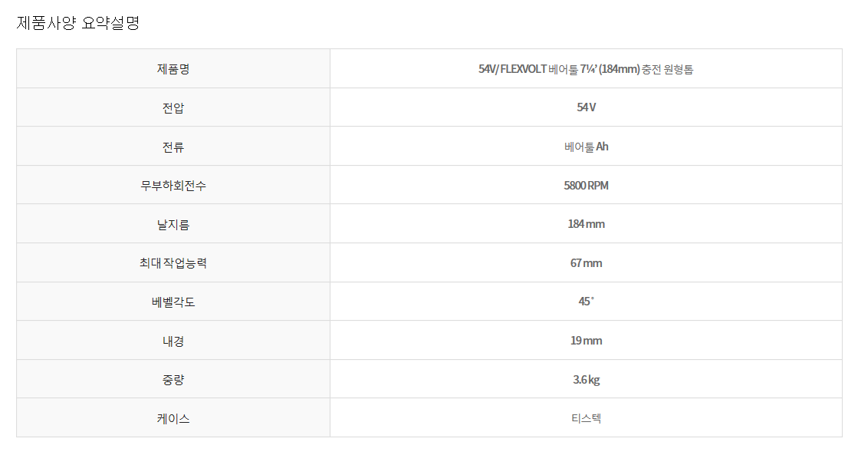868x465 pixels.
Task: Click the 184 mm blade diameter value
Action: coord(586,224)
